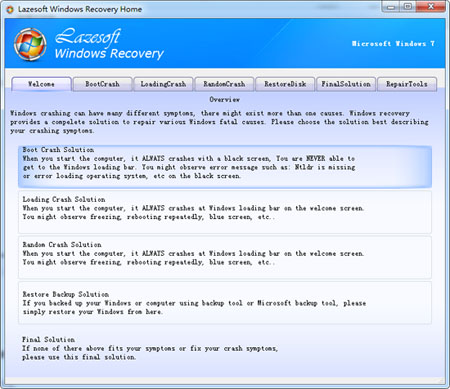Viewport: 450px width, 389px height.
Task: Open the LoadingCrash tab
Action: 163,84
